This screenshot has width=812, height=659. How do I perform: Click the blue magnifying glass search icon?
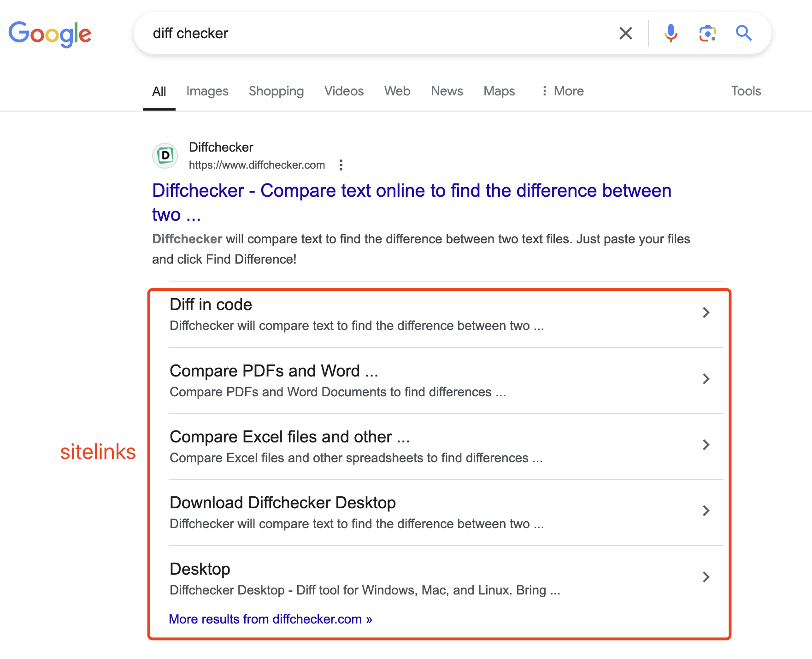coord(744,33)
